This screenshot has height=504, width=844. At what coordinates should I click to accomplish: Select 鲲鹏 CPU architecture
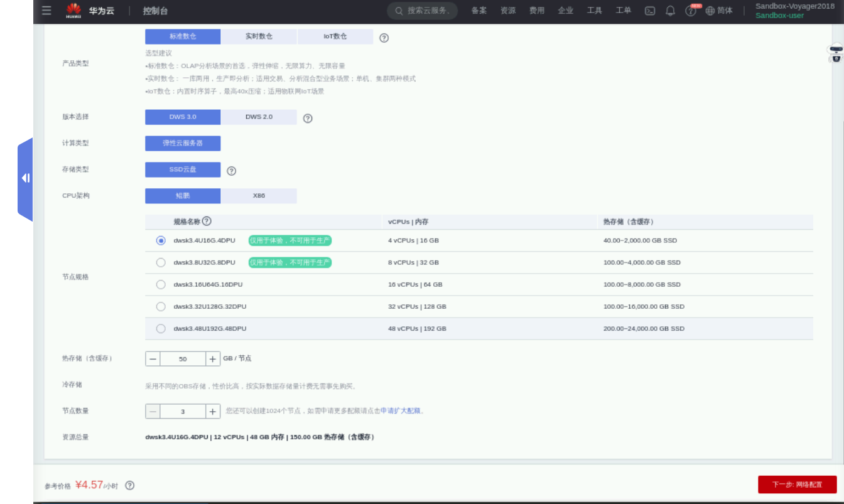183,196
